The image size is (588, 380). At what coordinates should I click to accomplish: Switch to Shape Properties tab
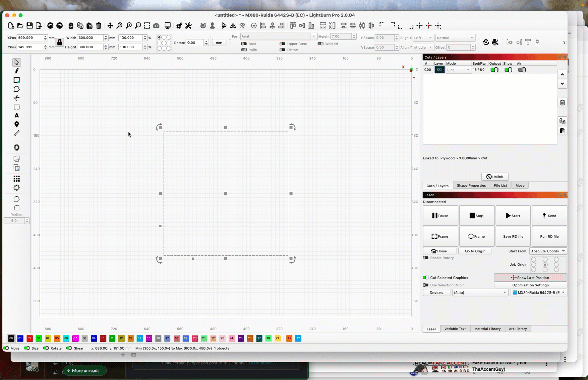[x=471, y=186]
